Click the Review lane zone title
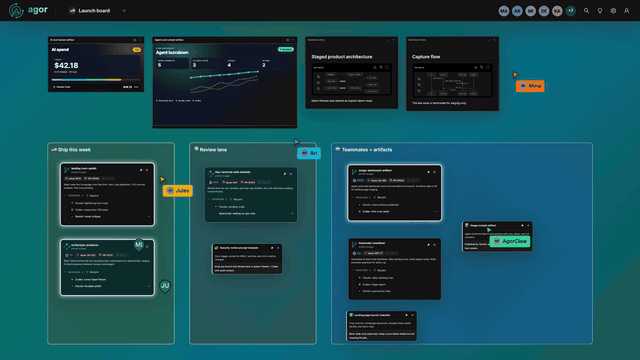The height and width of the screenshot is (360, 640). point(213,150)
